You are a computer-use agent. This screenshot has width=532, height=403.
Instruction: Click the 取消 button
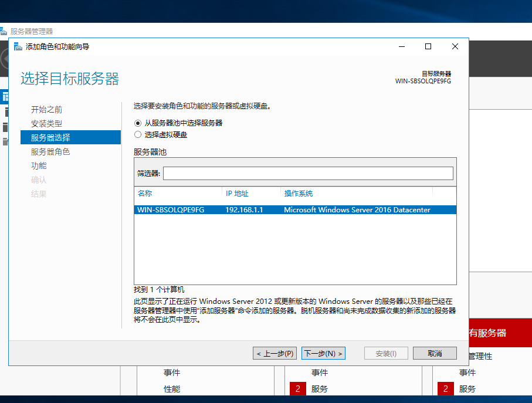434,353
